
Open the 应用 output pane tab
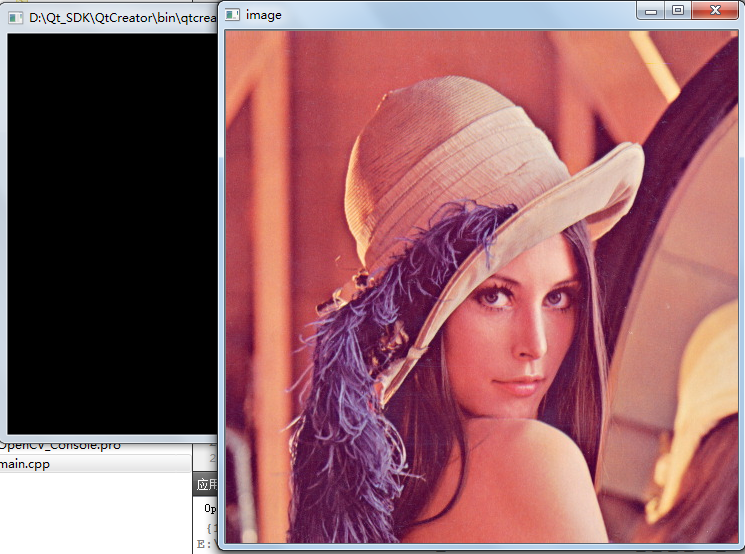tap(207, 484)
